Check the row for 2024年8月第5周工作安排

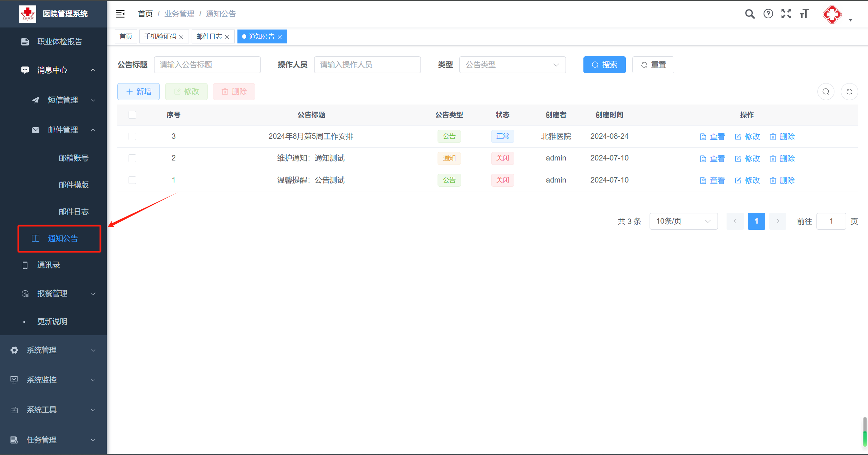click(132, 136)
